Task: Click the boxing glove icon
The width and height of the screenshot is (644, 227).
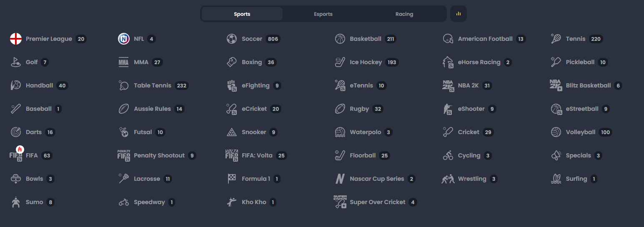Action: pyautogui.click(x=232, y=62)
